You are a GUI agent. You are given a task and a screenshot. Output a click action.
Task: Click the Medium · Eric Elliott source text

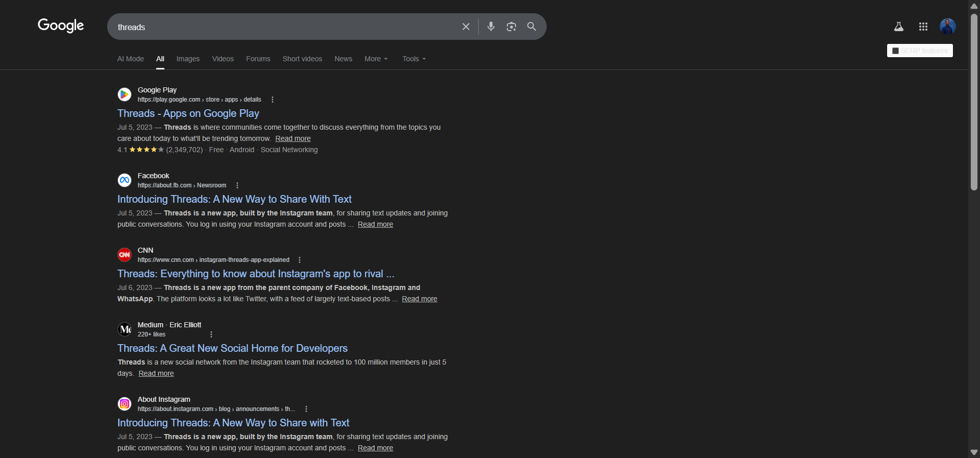click(169, 325)
